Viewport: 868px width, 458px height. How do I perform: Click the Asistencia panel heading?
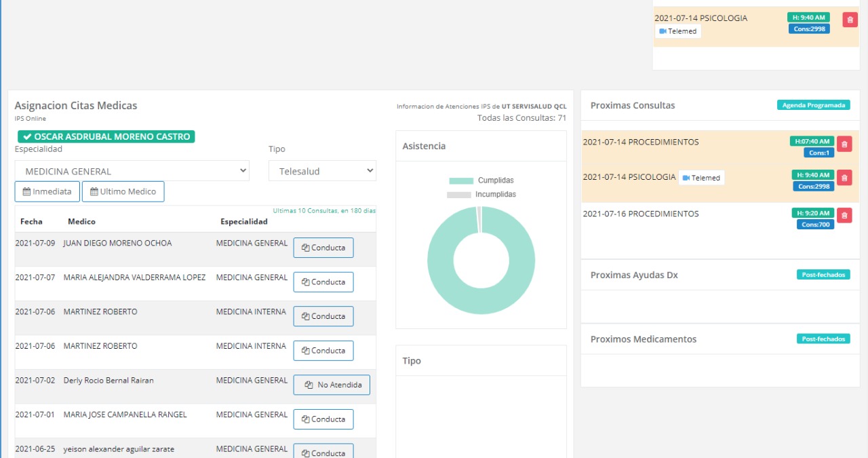tap(424, 146)
